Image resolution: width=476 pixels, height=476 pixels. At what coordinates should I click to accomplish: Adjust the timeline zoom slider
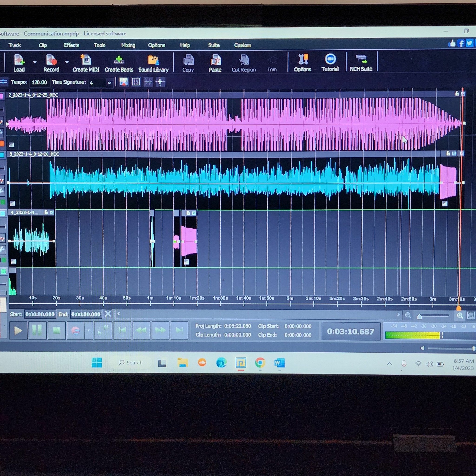click(420, 317)
